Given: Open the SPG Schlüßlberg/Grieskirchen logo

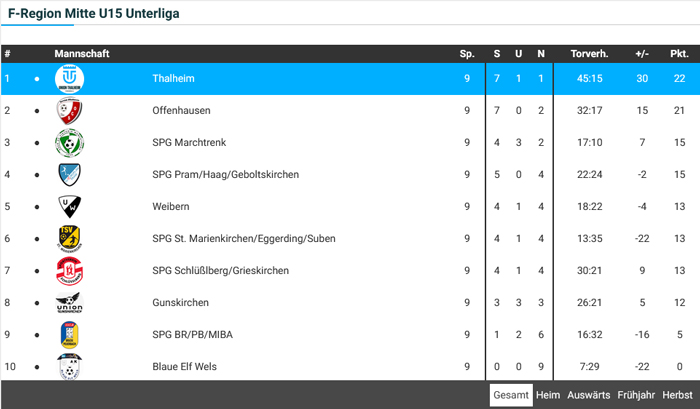Looking at the screenshot, I should click(x=69, y=270).
